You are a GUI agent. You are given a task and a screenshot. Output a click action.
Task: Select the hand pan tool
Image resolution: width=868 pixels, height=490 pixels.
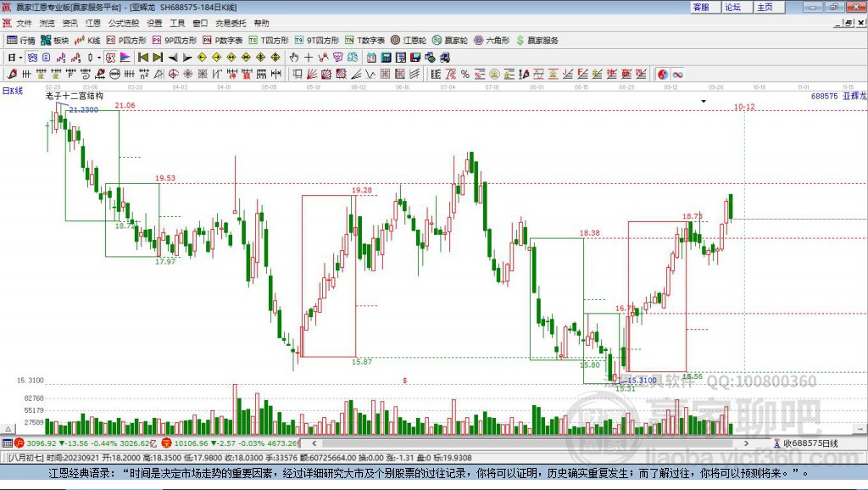click(x=294, y=58)
